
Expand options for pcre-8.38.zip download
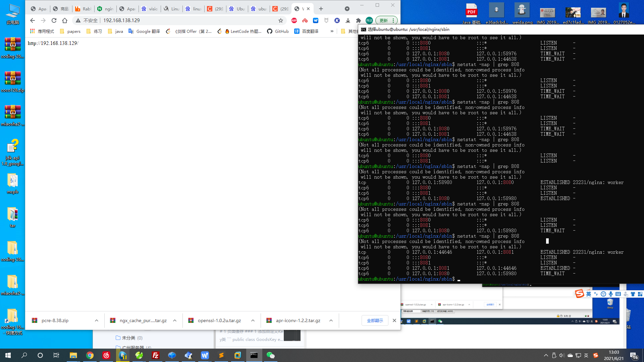pyautogui.click(x=97, y=320)
